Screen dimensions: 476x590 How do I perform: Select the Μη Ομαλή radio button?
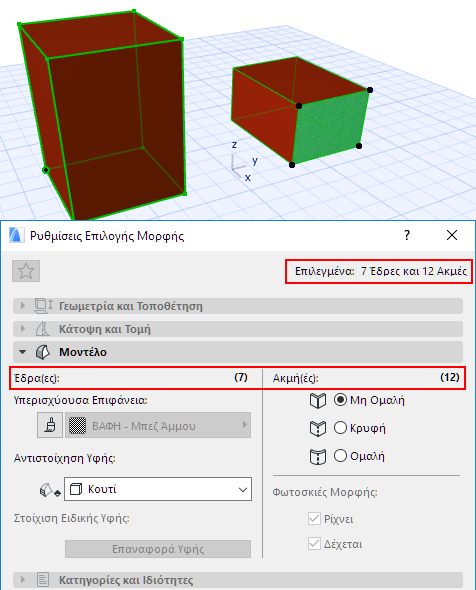[x=340, y=400]
